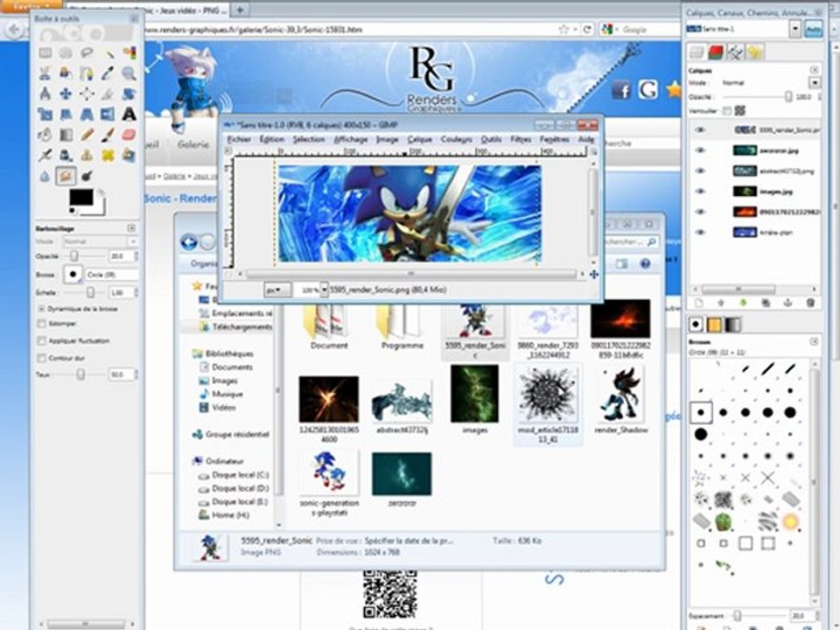Select the Eraser tool
Screen dimensions: 840x630
point(129,135)
